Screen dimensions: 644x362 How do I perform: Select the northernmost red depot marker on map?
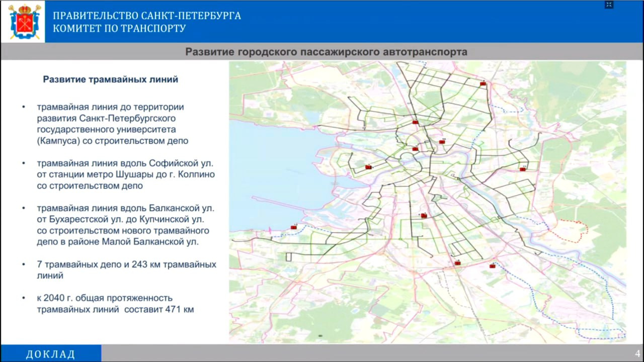pyautogui.click(x=483, y=83)
